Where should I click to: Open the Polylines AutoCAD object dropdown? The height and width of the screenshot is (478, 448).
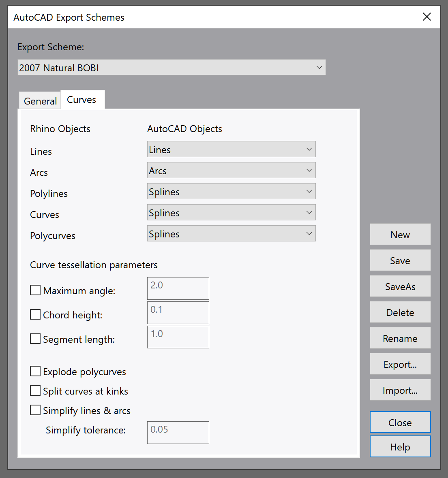[232, 192]
